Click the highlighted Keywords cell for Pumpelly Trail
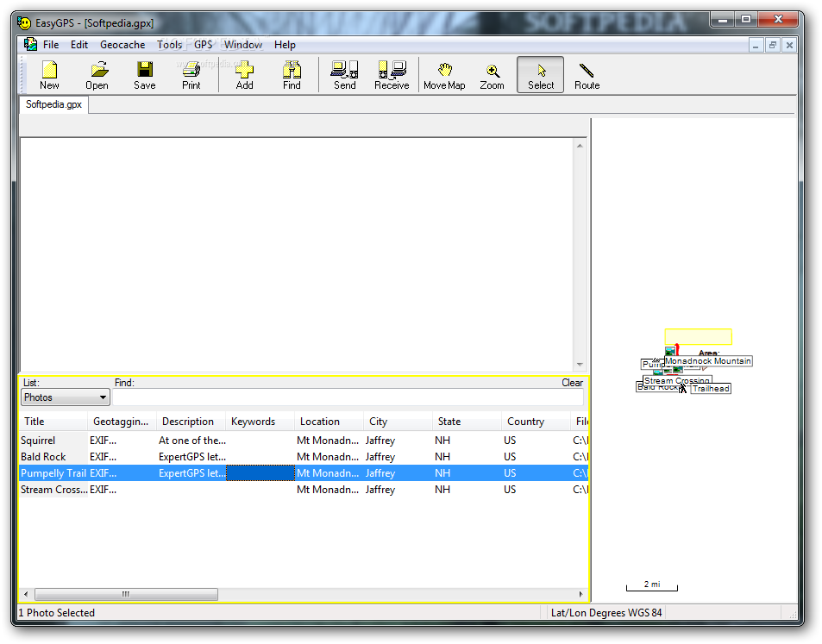The height and width of the screenshot is (644, 822). click(260, 472)
